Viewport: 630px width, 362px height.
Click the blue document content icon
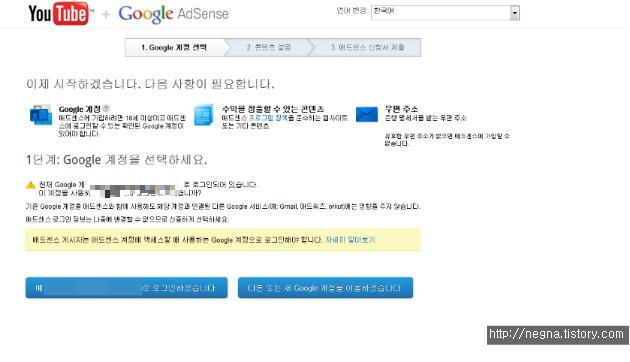click(x=204, y=115)
